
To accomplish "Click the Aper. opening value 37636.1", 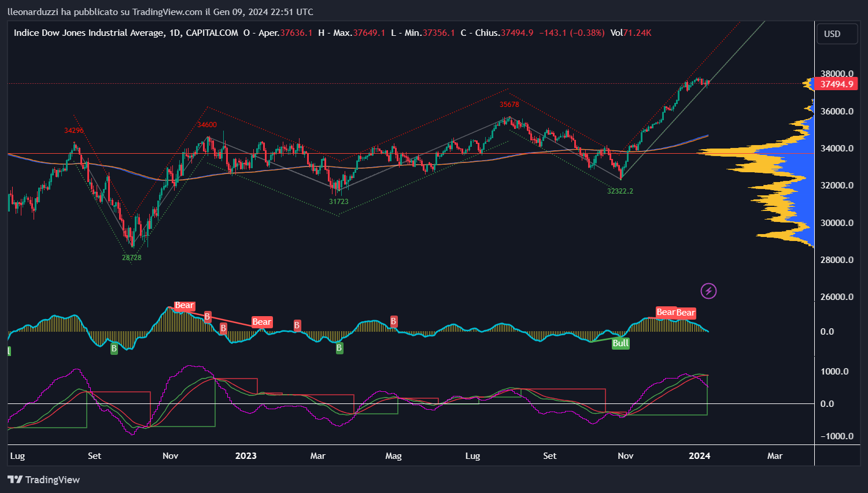I will pos(296,33).
